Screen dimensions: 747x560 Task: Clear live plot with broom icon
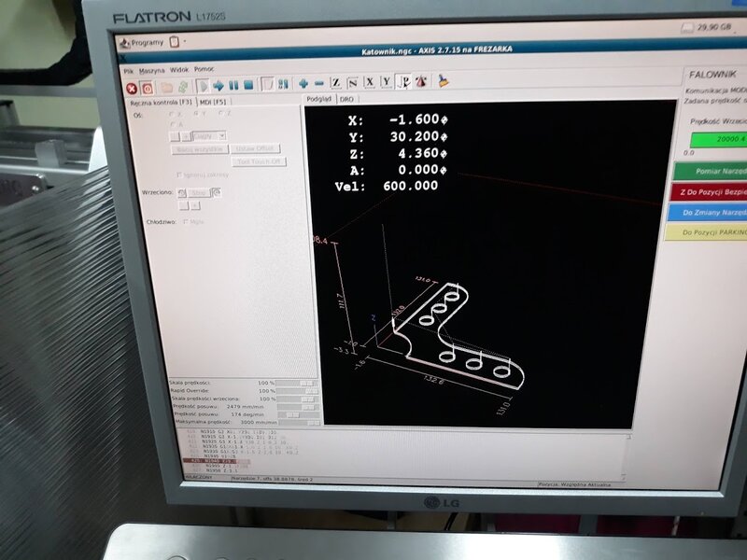(x=444, y=80)
